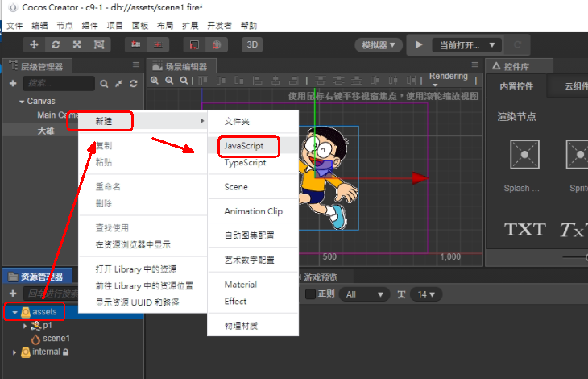Collapse the assets folder
This screenshot has height=379, width=588.
pos(14,312)
